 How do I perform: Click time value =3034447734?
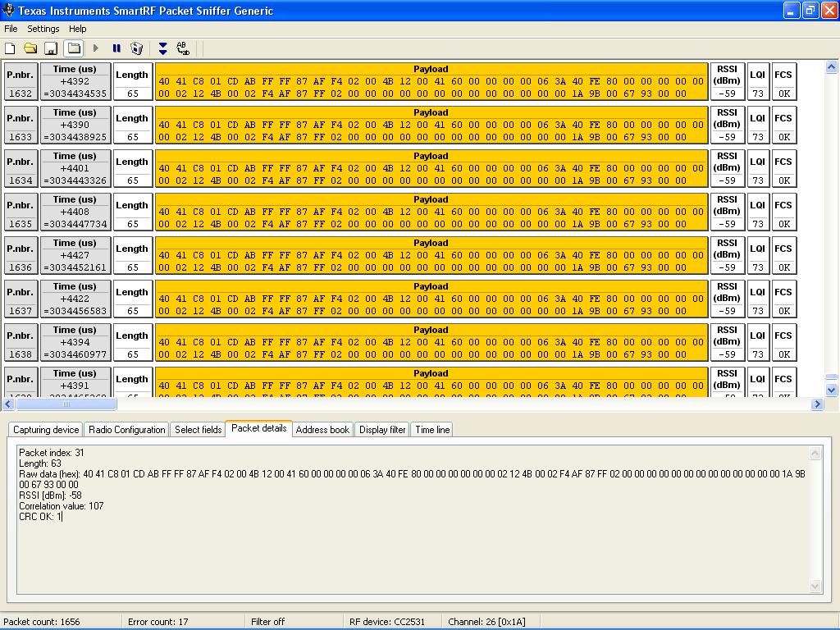click(75, 224)
